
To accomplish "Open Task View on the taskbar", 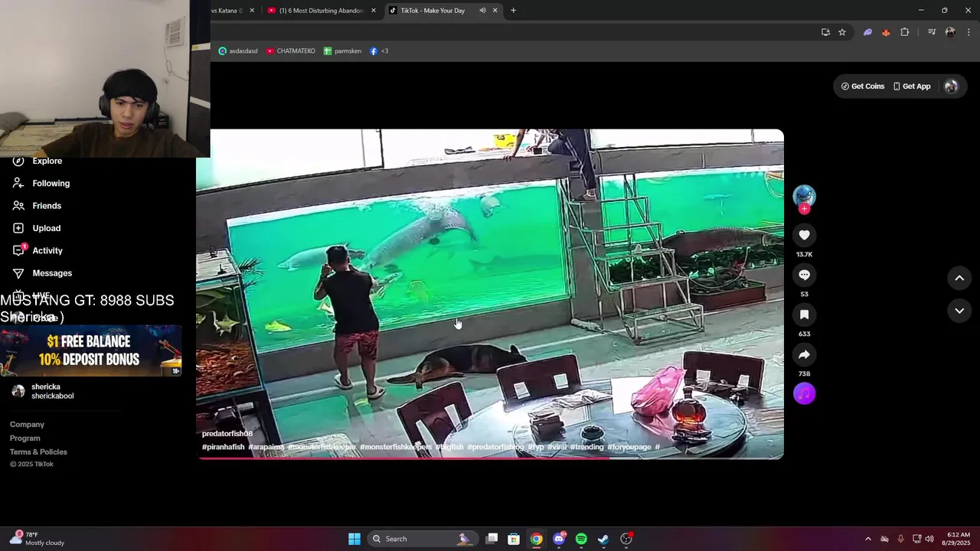I will [492, 539].
